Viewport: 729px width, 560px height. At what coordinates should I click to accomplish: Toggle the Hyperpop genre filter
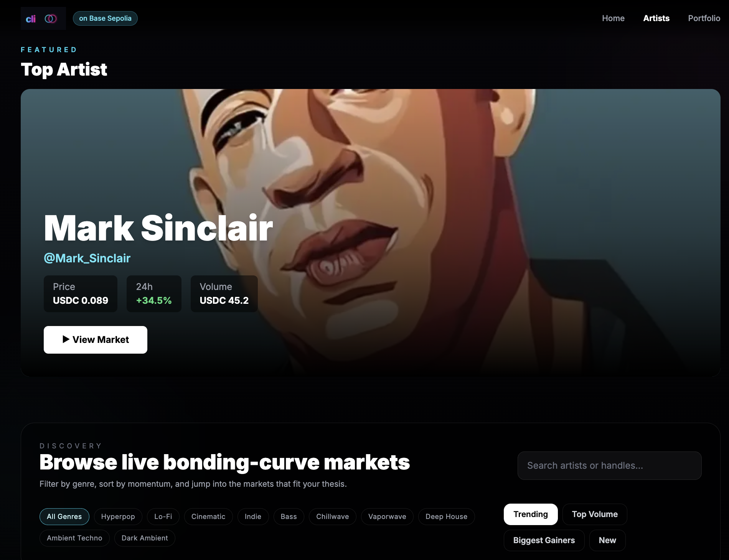pyautogui.click(x=118, y=517)
